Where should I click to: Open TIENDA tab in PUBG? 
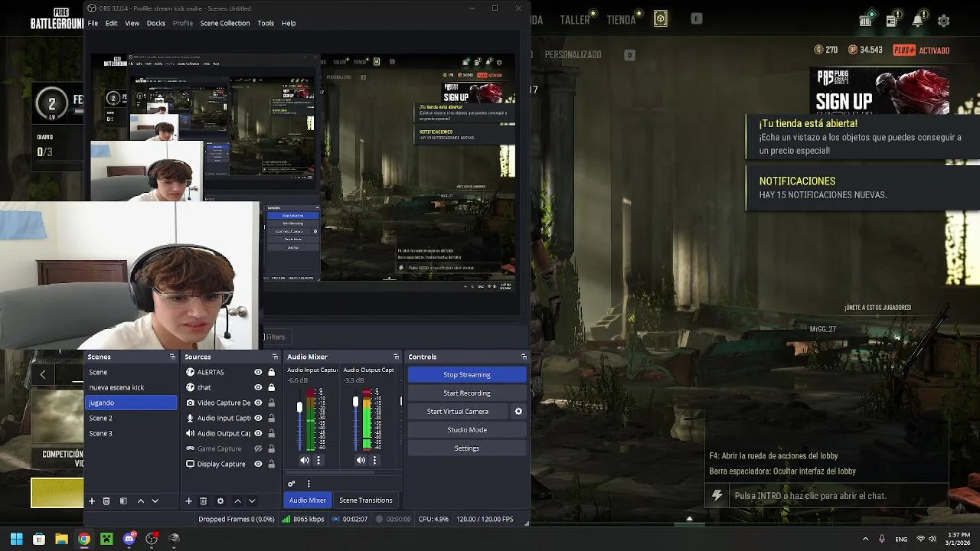[621, 21]
